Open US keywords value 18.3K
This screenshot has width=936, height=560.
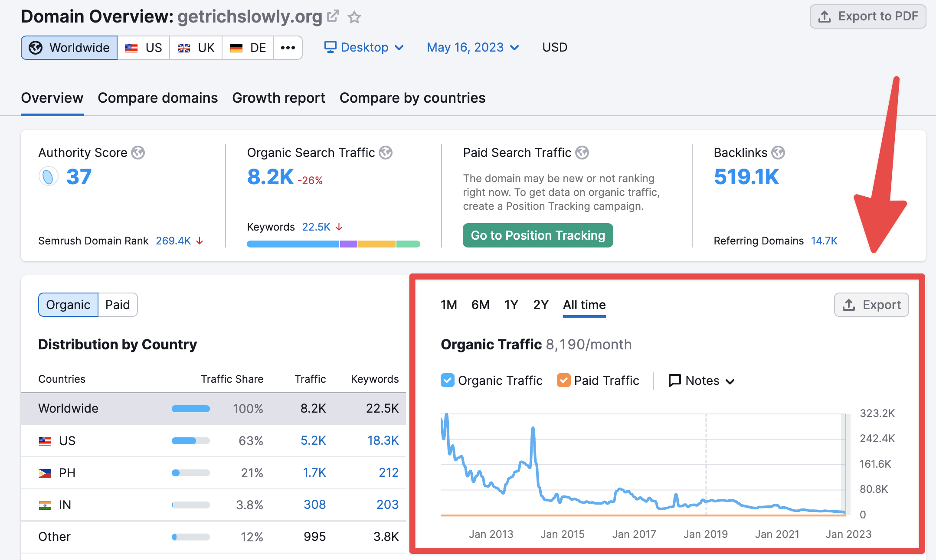pos(383,440)
